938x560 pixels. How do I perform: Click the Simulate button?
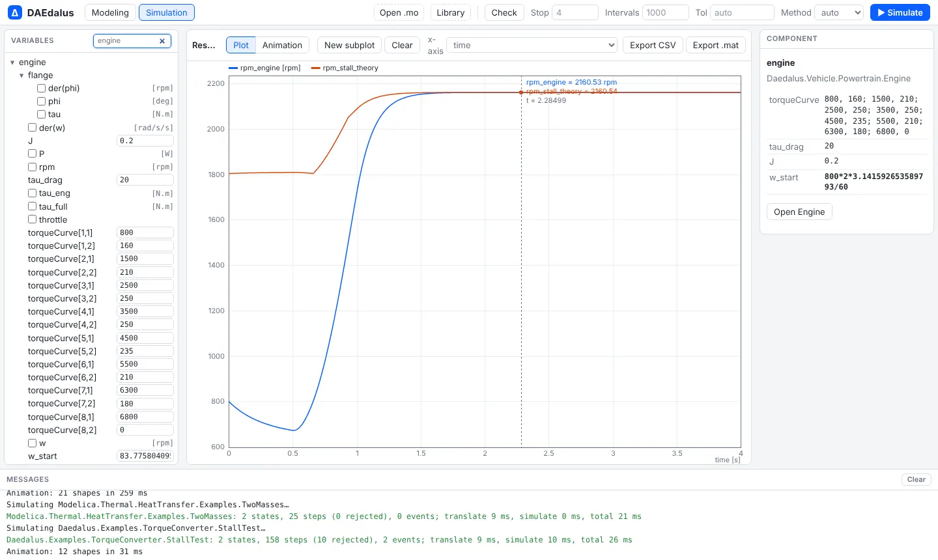tap(900, 12)
